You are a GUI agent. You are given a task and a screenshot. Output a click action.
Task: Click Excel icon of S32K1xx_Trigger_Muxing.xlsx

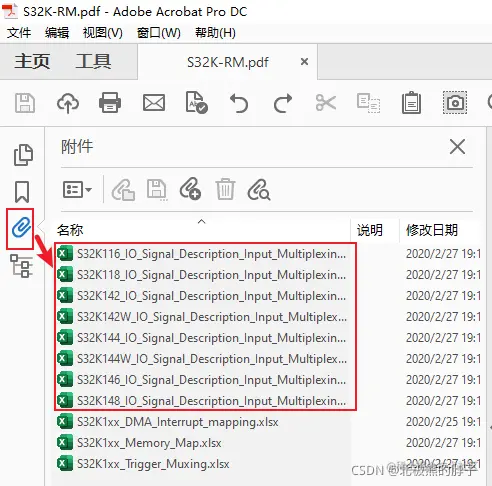[65, 464]
